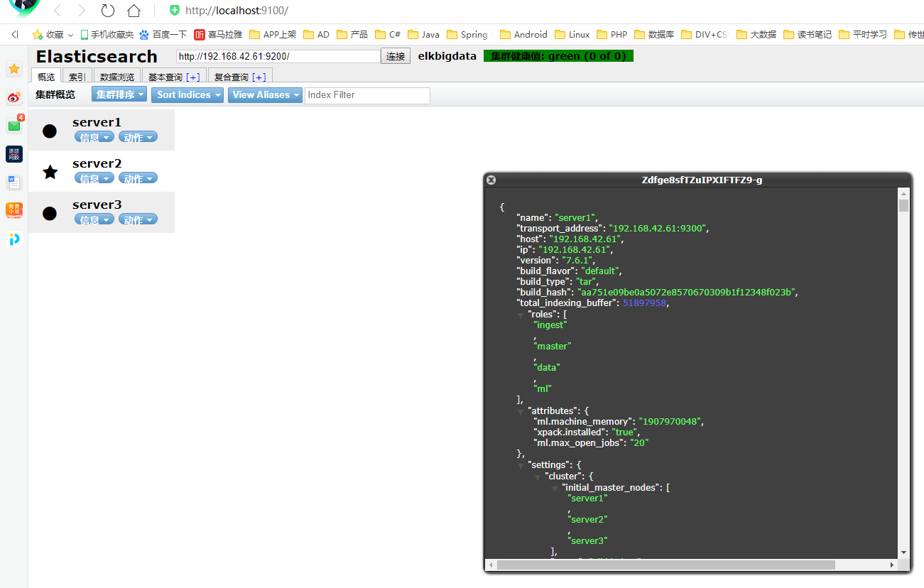Click the popup horizontal scrollbar thumb
Screen dimensions: 924x588
(x=666, y=565)
